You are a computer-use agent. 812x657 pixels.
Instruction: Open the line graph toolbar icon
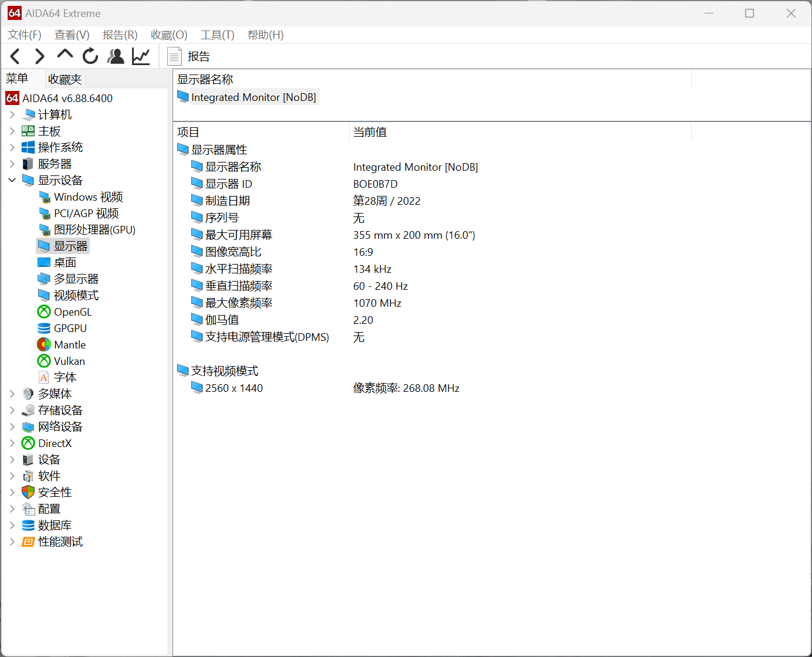141,56
